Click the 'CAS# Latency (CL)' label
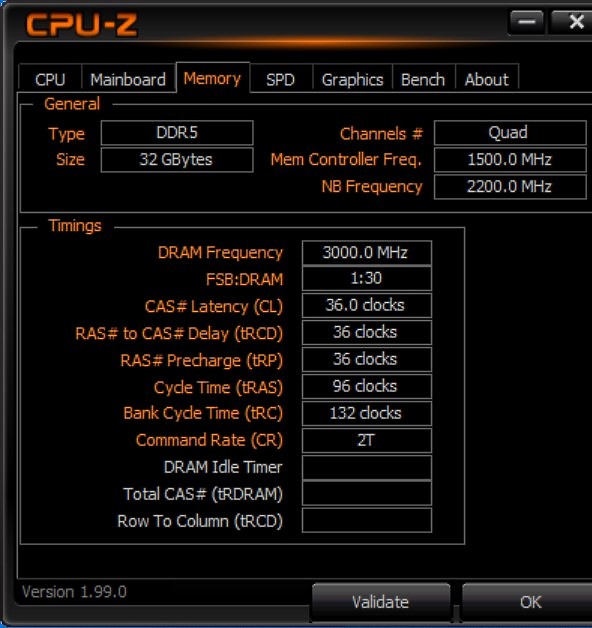 coord(214,306)
